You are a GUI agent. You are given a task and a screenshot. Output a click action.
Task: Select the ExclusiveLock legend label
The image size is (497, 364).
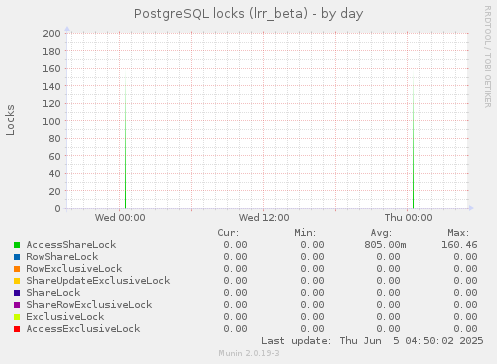tap(65, 317)
